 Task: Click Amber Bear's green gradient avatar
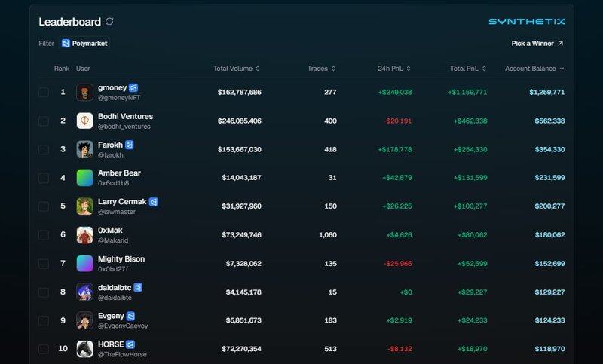84,178
